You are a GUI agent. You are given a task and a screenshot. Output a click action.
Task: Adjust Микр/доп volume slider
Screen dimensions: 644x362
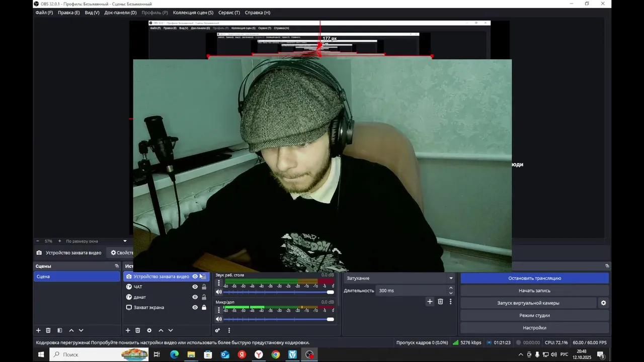[x=278, y=319]
